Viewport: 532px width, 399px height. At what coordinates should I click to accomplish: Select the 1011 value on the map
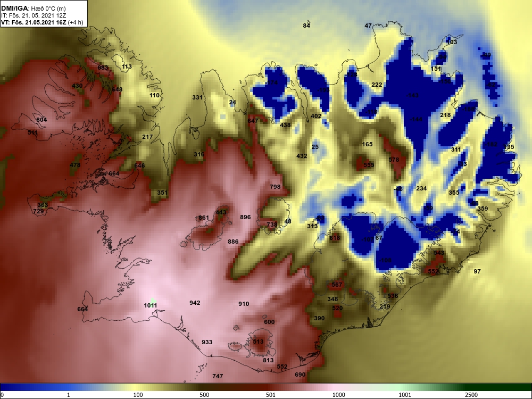pyautogui.click(x=151, y=305)
